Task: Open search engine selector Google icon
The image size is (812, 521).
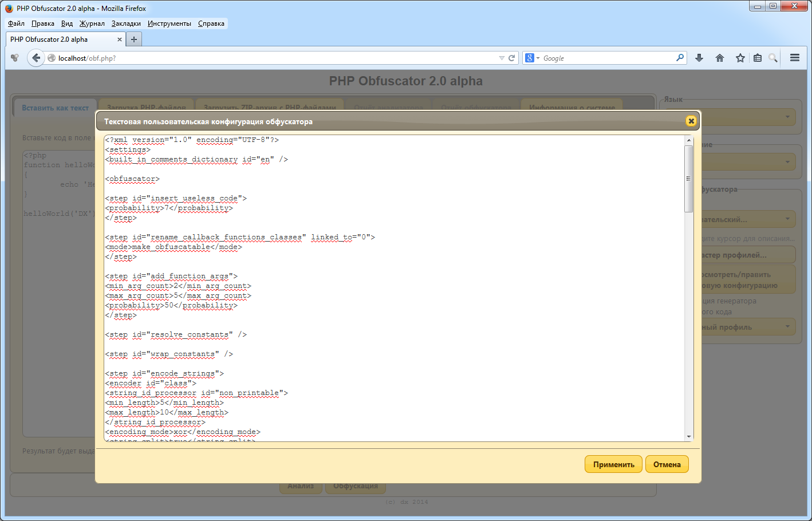Action: click(x=532, y=58)
